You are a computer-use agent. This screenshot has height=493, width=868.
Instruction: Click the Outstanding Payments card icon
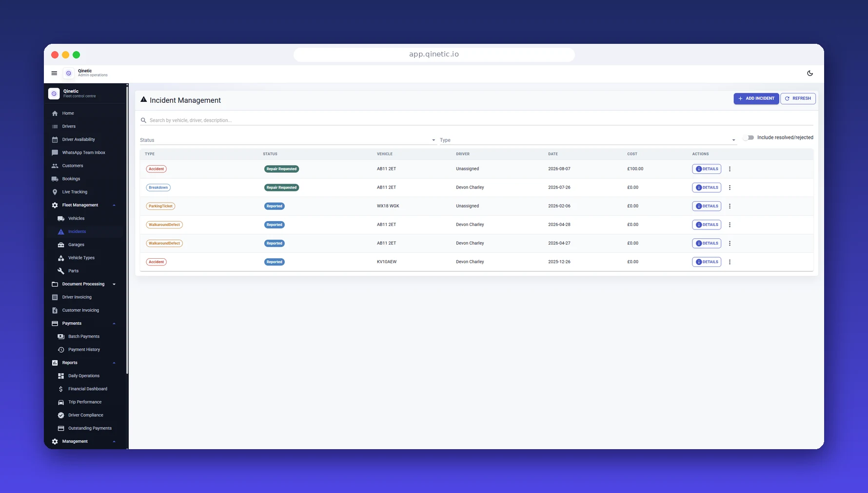(x=61, y=429)
